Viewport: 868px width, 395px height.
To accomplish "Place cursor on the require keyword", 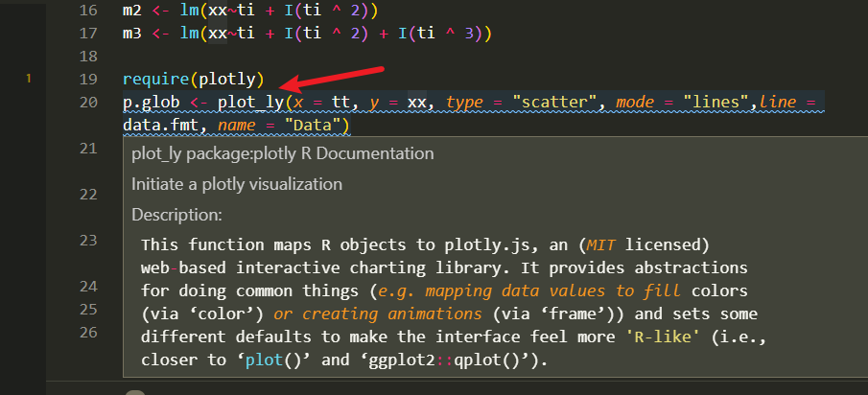I will point(155,80).
